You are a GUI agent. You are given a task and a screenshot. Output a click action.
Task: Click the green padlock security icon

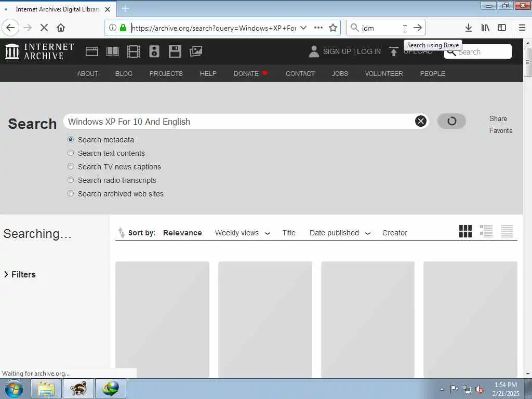[123, 28]
